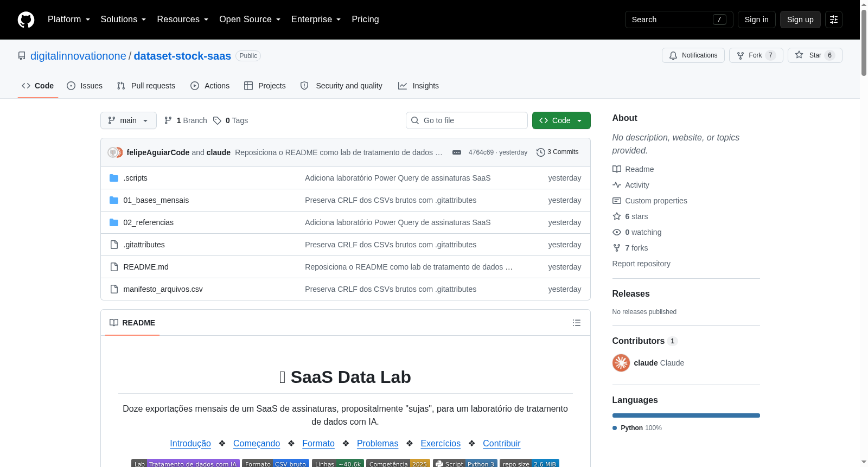Image resolution: width=868 pixels, height=467 pixels.
Task: View the 6 stars link
Action: [x=630, y=216]
